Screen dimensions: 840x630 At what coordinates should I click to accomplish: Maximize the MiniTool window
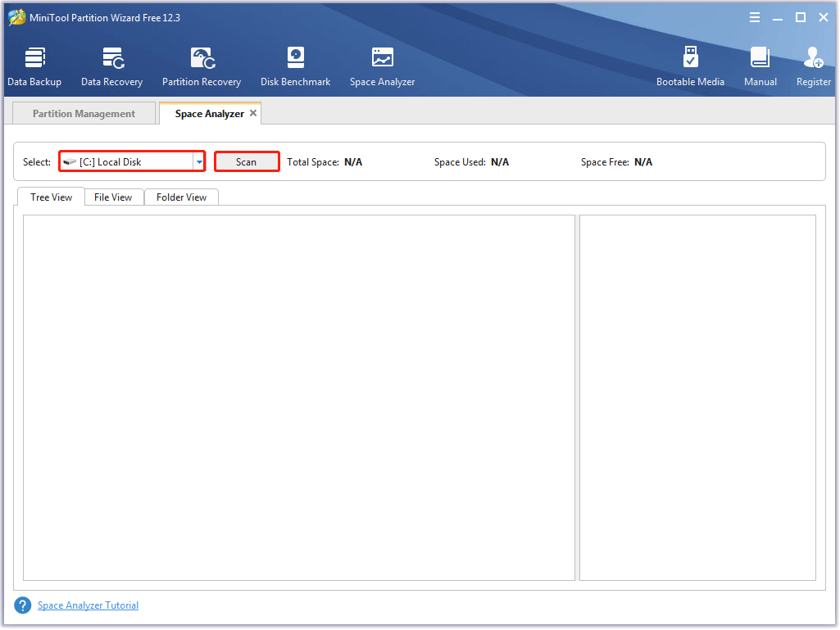pos(801,18)
